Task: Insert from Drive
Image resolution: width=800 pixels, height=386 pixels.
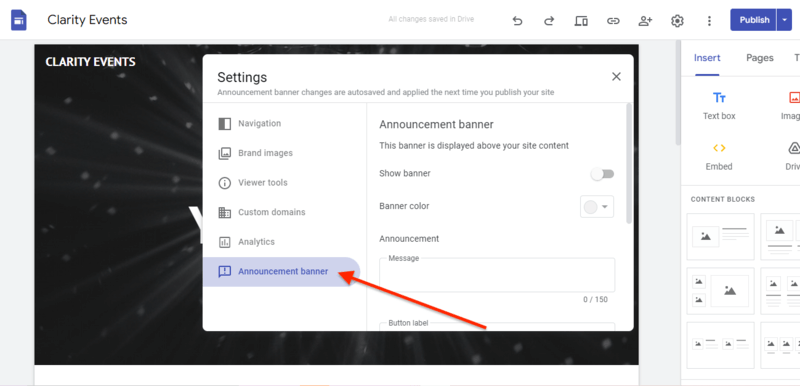Action: click(x=792, y=156)
